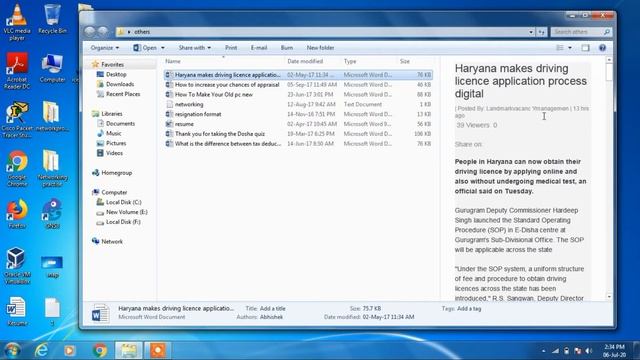Open Internet Explorer from taskbar
The image size is (640, 360).
point(41,350)
